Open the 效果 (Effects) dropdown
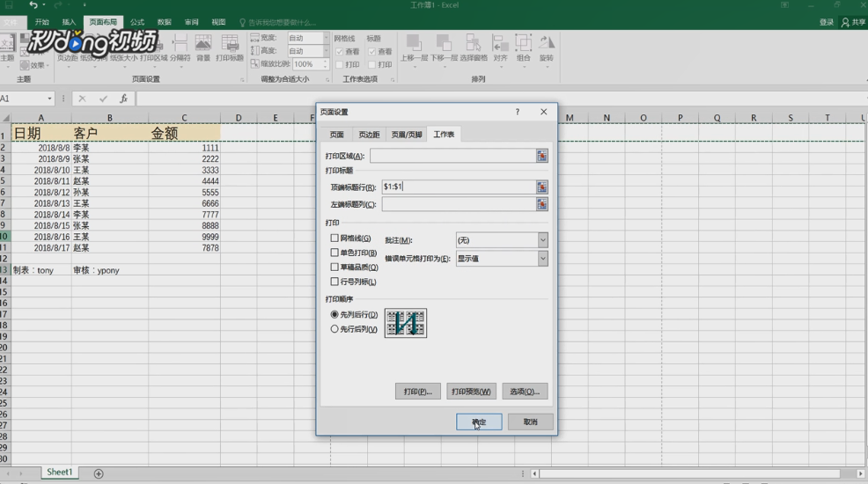 click(34, 65)
